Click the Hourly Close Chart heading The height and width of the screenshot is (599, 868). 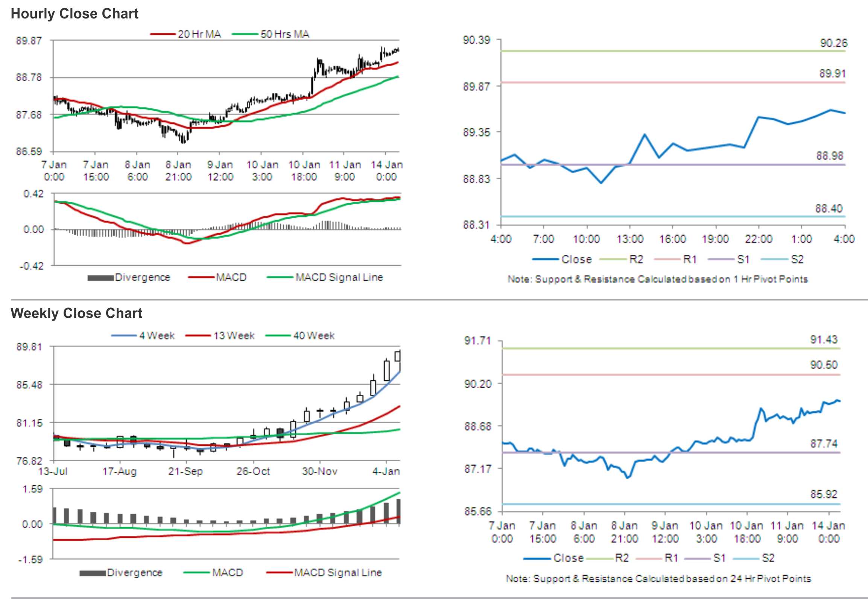tap(74, 14)
